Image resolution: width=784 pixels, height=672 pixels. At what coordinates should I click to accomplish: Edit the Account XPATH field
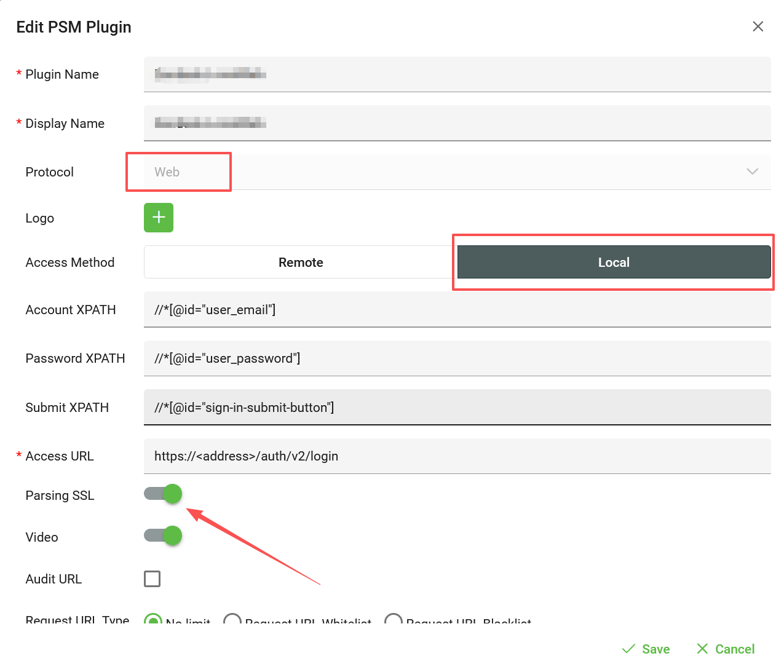pos(457,310)
